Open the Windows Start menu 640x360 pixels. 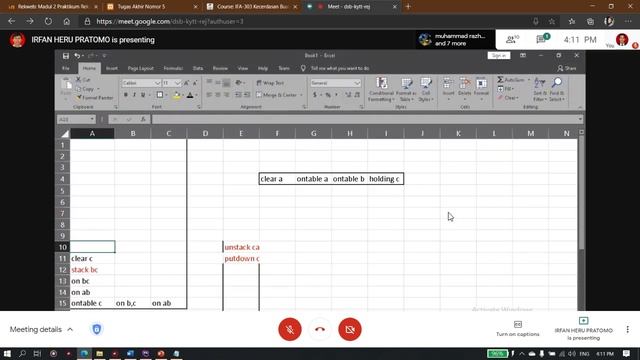[x=7, y=353]
